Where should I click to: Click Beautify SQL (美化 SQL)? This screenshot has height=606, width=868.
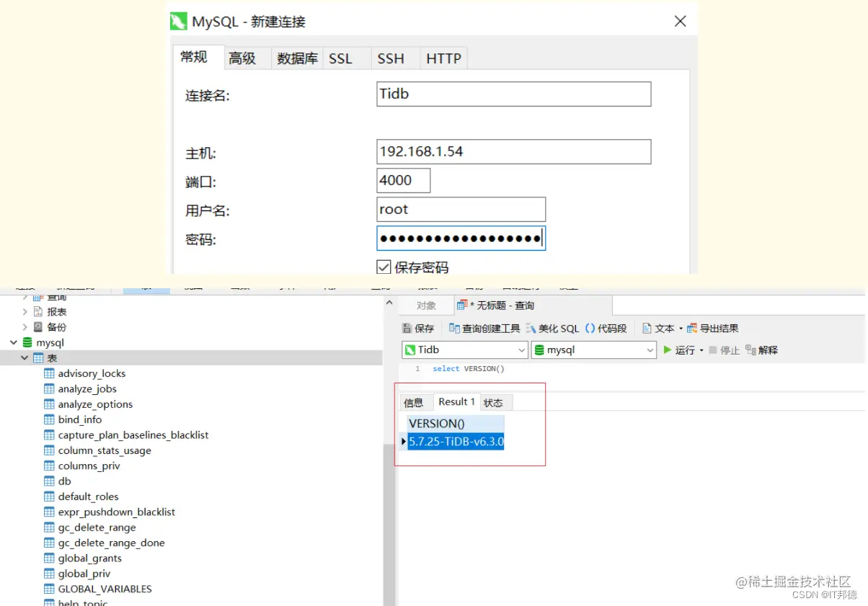tap(553, 329)
